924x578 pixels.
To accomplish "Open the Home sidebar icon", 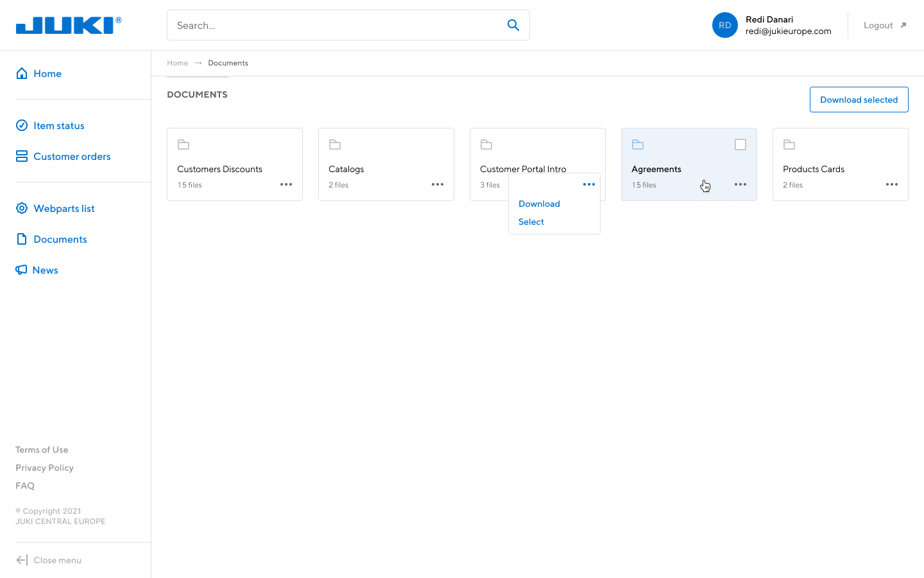I will point(22,73).
